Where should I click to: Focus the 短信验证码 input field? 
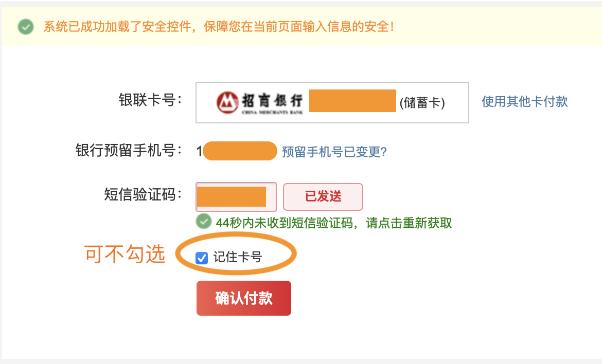tap(236, 197)
